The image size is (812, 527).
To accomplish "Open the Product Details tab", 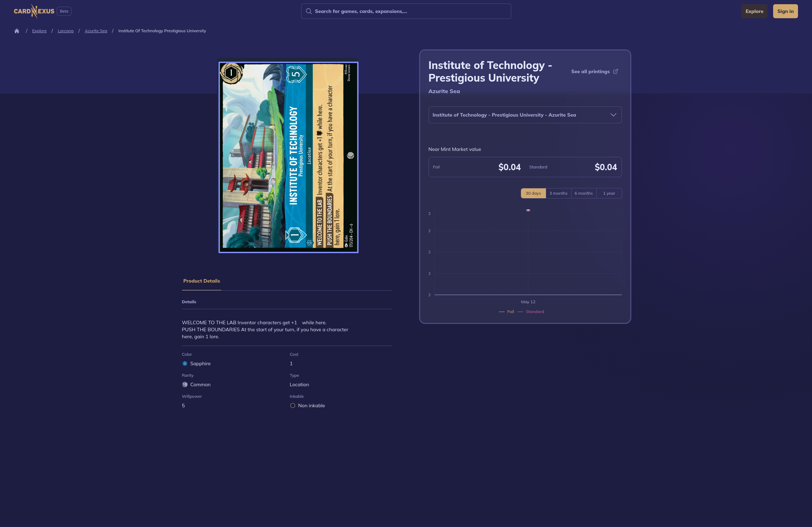I will pyautogui.click(x=201, y=281).
